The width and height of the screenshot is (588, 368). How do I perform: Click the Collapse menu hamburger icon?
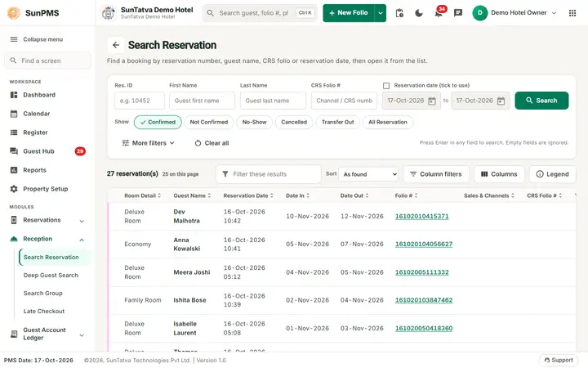pos(14,39)
